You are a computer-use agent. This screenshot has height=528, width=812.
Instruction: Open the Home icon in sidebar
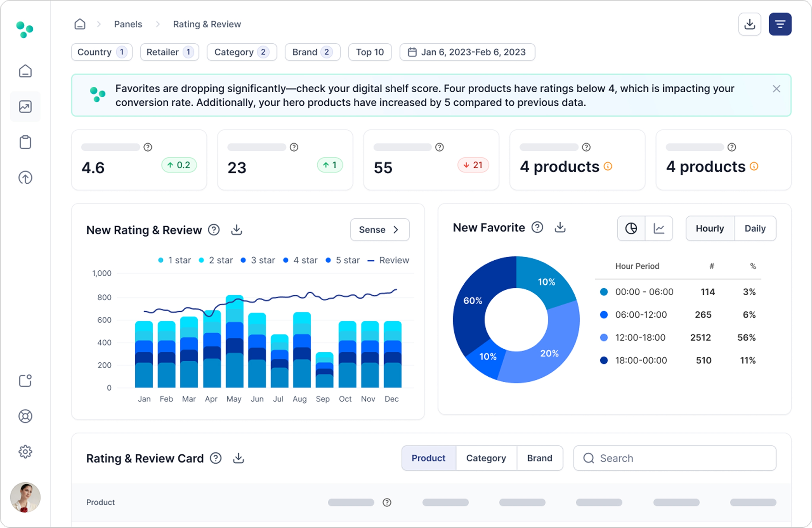tap(25, 71)
